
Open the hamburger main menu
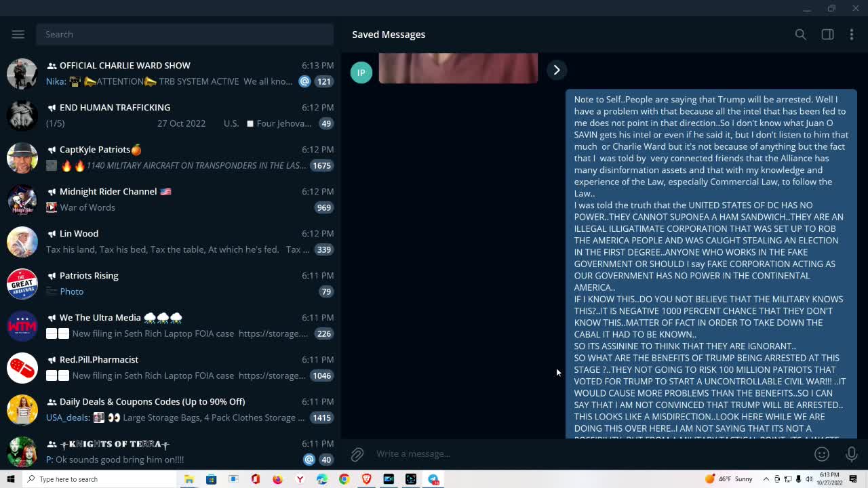(18, 34)
